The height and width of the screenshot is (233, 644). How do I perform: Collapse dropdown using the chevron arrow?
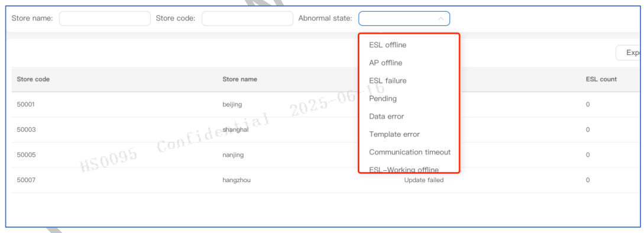click(x=441, y=18)
